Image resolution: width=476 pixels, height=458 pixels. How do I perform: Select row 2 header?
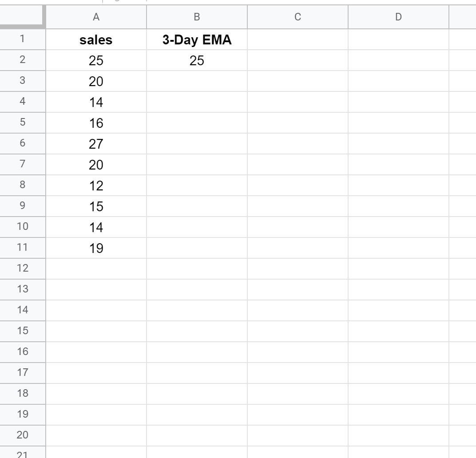pos(22,60)
